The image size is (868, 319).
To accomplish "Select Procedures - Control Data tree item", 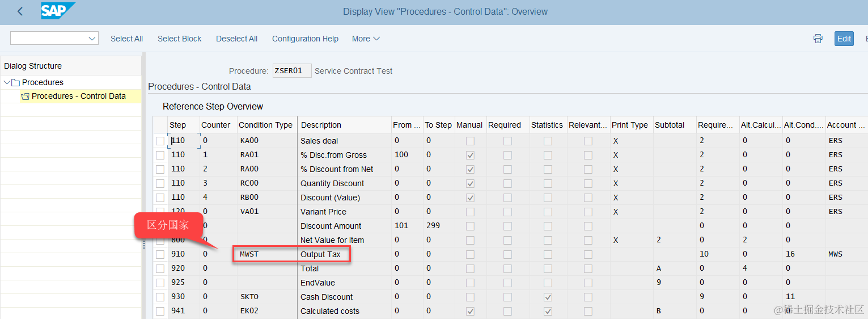I will click(x=79, y=96).
